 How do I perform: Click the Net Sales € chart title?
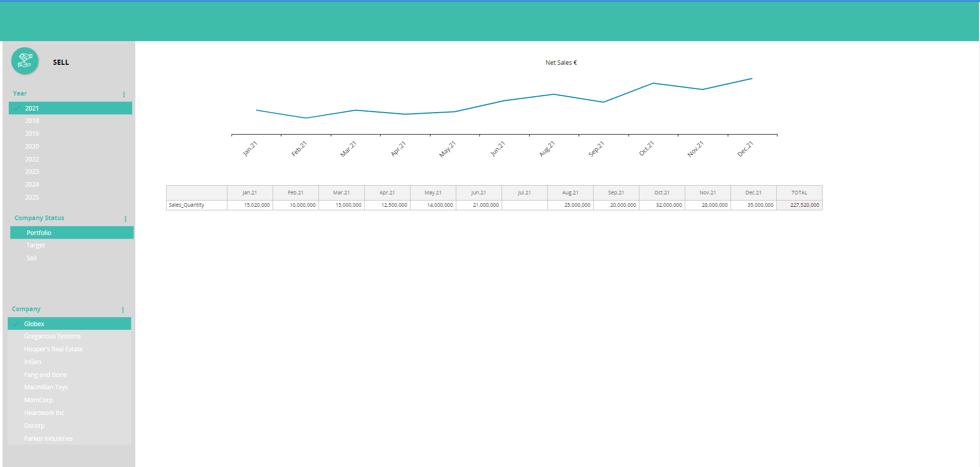coord(561,63)
